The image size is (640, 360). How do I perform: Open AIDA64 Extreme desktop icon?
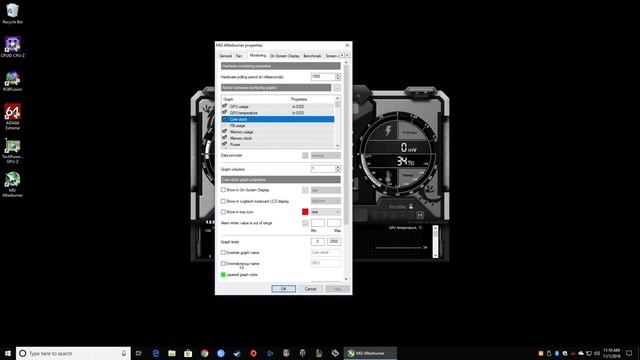[12, 116]
